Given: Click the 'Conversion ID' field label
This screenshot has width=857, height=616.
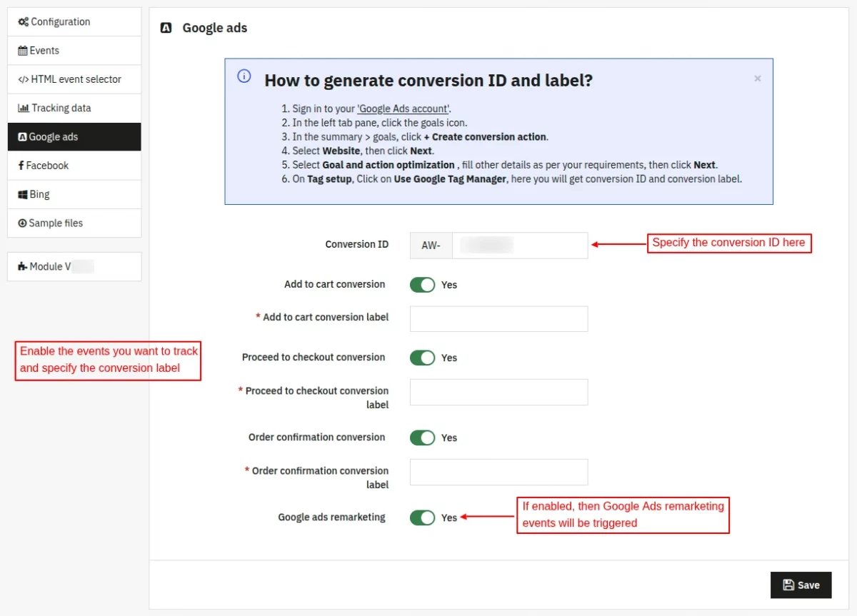Looking at the screenshot, I should coord(357,244).
